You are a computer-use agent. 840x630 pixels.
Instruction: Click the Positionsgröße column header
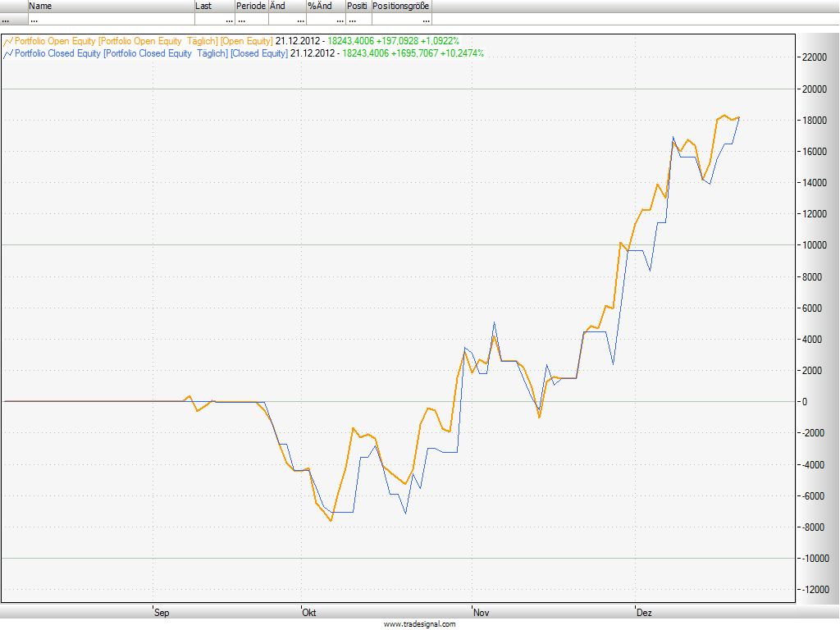401,6
